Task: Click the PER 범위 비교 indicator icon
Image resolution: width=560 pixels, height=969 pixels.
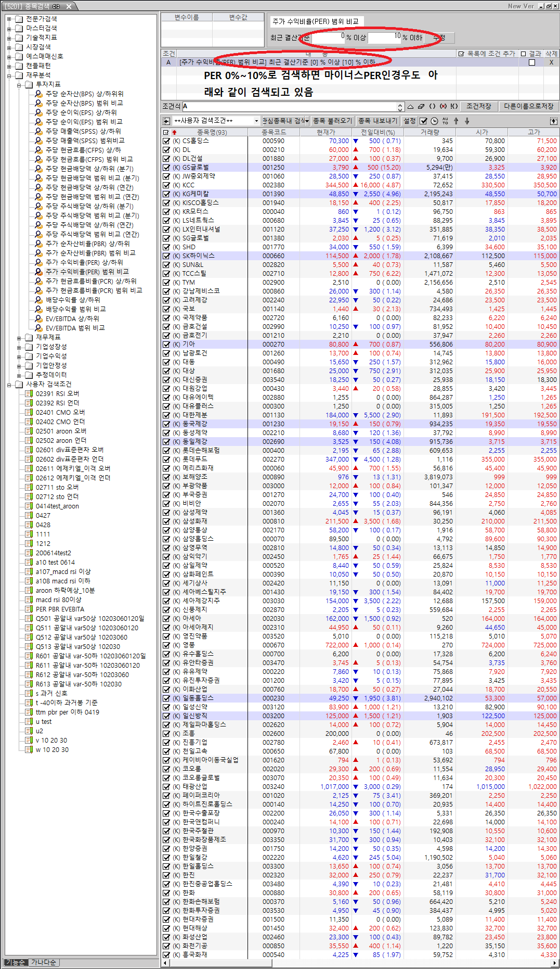Action: 38,272
